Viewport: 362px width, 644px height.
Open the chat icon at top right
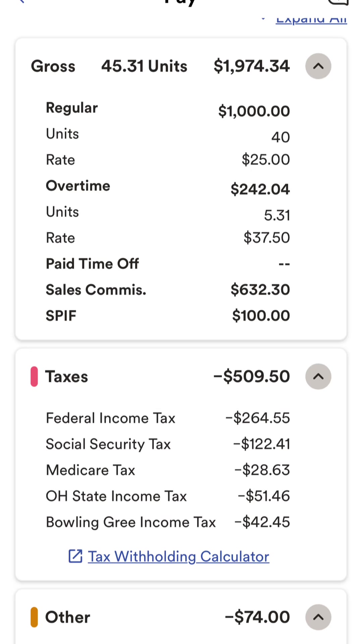[339, 2]
